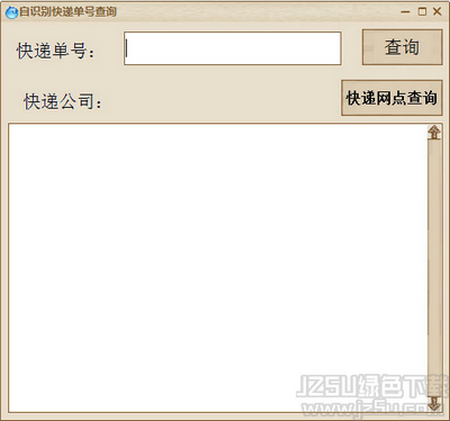Click inside the empty results text area
Screen dimensions: 450x421
coord(218,268)
